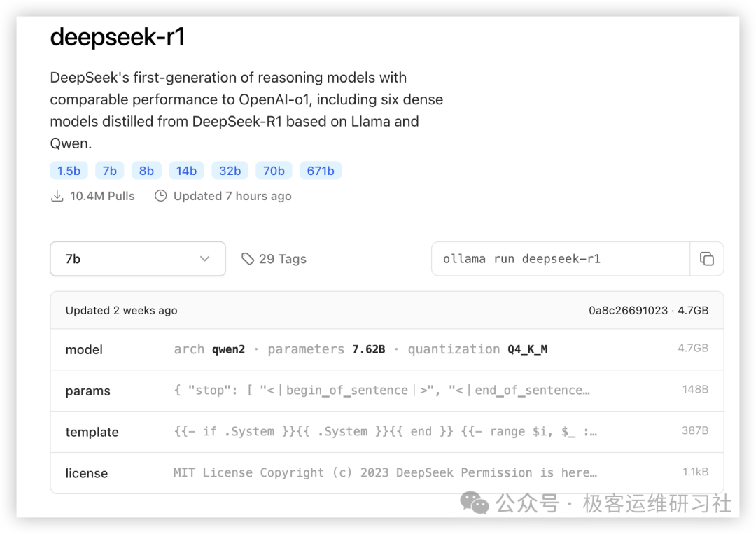Open the 29 Tags link

[282, 259]
